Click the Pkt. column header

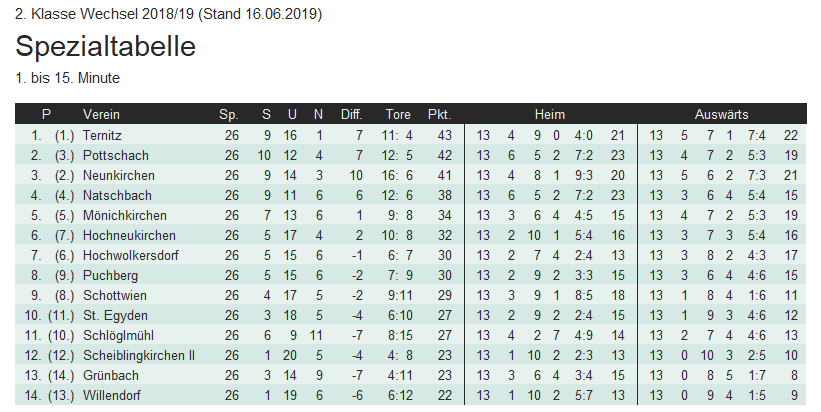point(439,114)
